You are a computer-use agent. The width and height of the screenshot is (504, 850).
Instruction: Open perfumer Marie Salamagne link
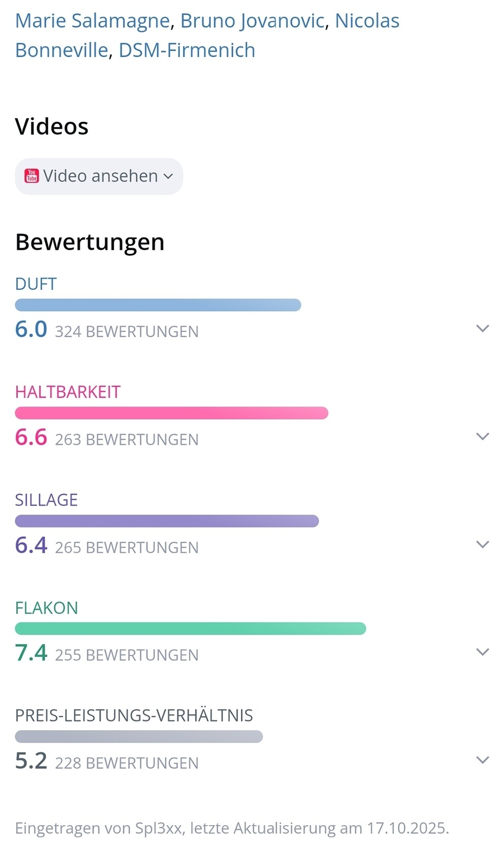pos(92,21)
